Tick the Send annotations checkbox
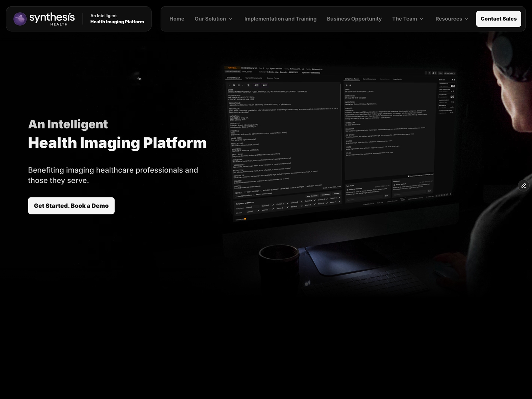 [x=236, y=197]
